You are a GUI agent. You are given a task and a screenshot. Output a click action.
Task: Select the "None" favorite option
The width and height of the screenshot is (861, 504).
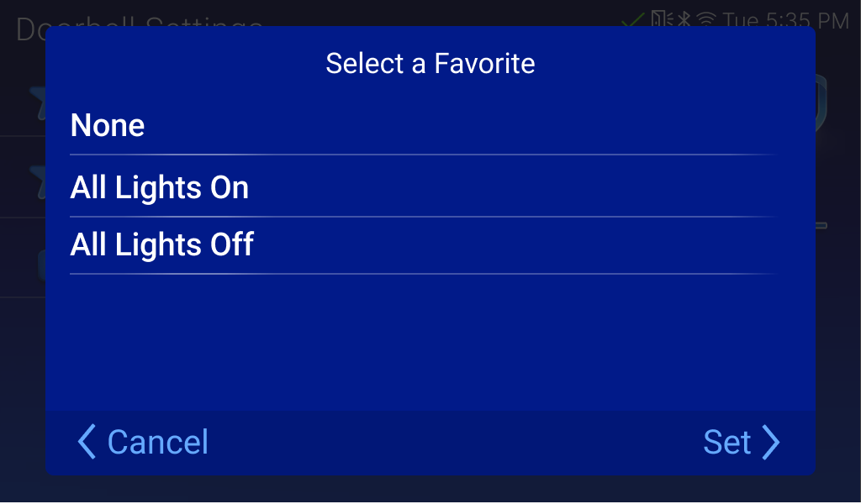coord(108,126)
